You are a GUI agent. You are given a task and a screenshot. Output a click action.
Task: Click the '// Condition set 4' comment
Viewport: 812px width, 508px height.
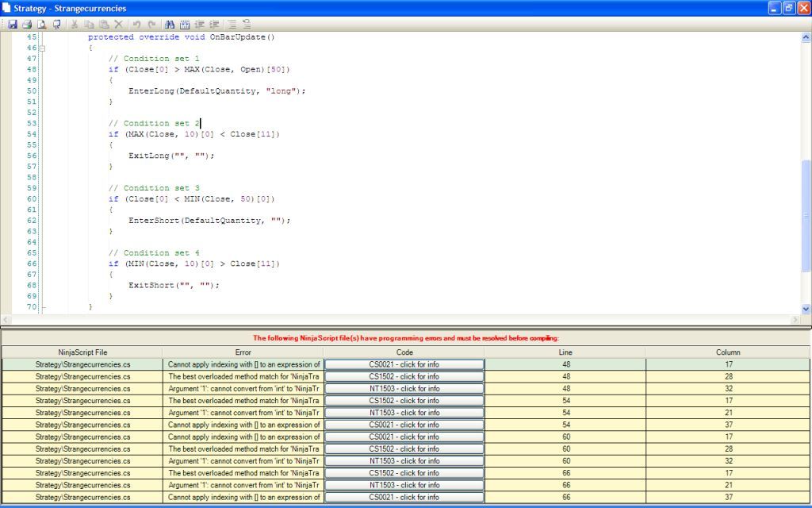(154, 253)
